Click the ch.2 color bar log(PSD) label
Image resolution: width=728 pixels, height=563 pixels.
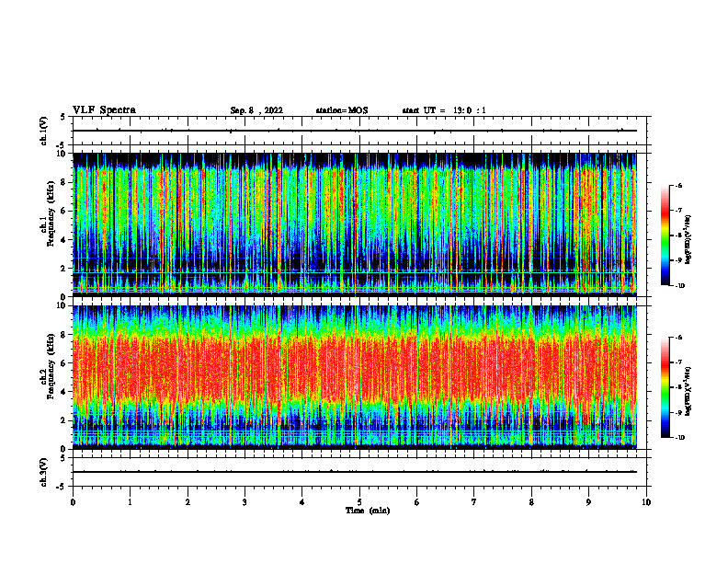pos(688,392)
